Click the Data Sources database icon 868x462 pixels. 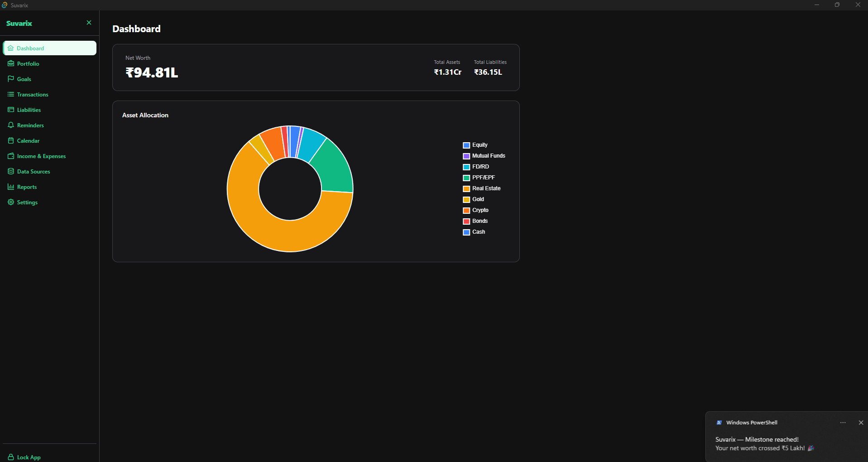11,171
